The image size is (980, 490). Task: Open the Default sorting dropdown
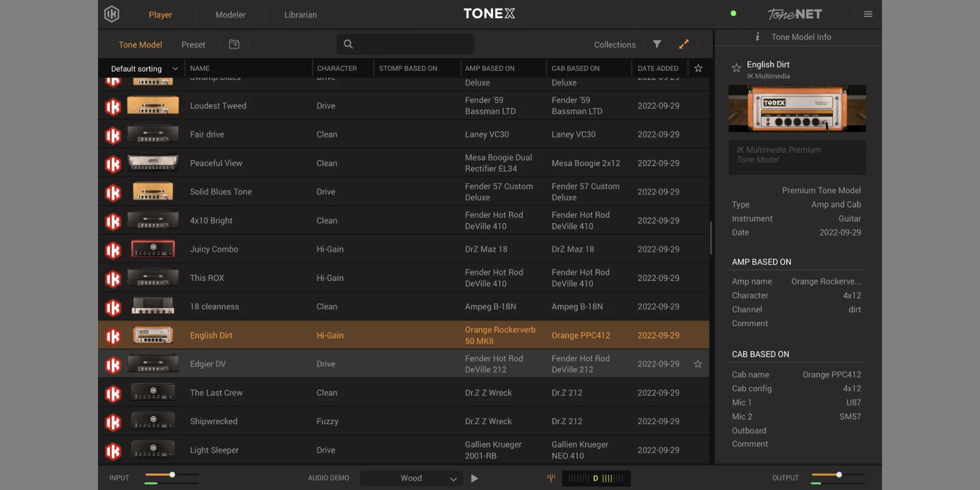(x=143, y=69)
